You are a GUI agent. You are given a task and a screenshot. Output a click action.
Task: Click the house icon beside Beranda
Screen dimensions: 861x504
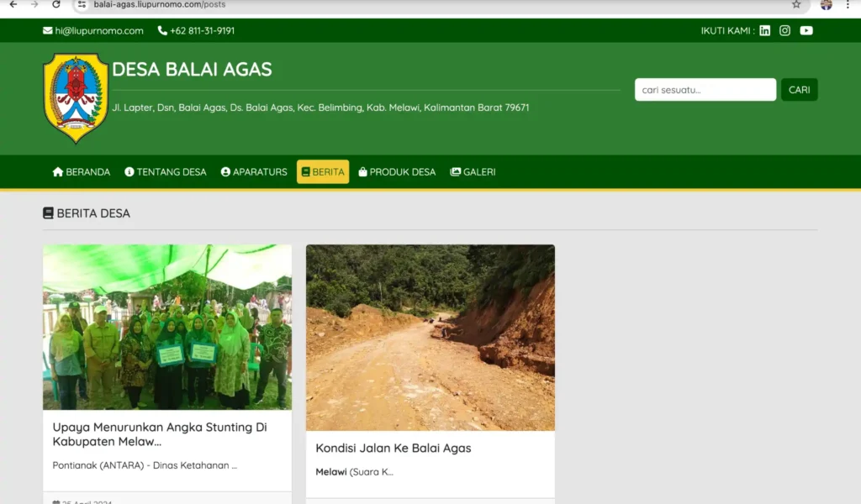coord(58,171)
